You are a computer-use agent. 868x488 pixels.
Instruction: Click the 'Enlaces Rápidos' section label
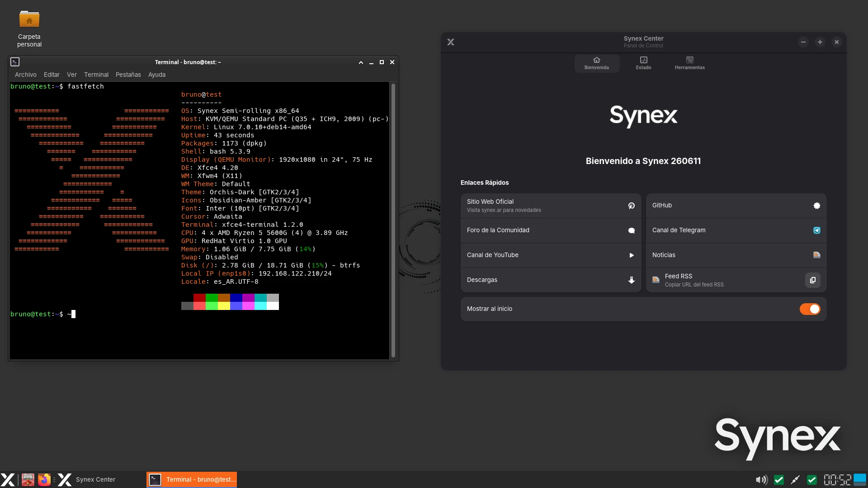[485, 183]
